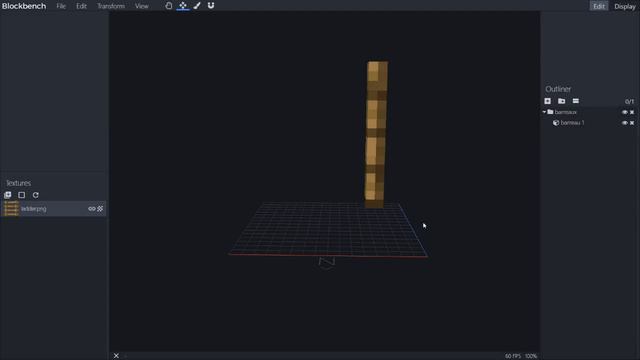Select the paint brush tool

pos(197,6)
